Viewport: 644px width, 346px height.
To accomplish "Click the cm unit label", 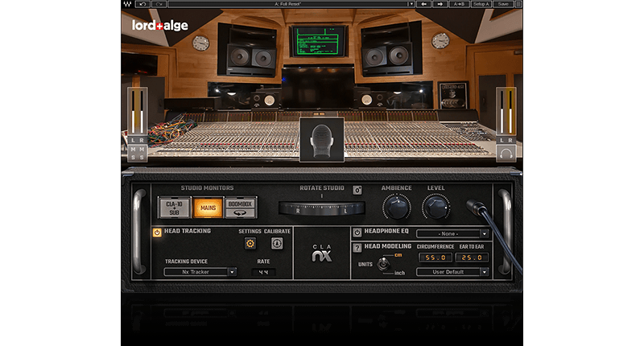I will [x=398, y=255].
